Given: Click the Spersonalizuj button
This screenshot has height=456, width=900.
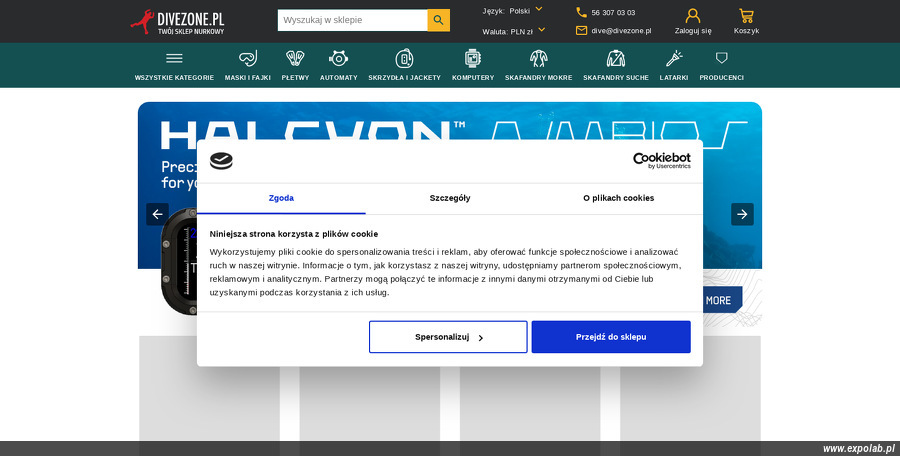Looking at the screenshot, I should 448,337.
